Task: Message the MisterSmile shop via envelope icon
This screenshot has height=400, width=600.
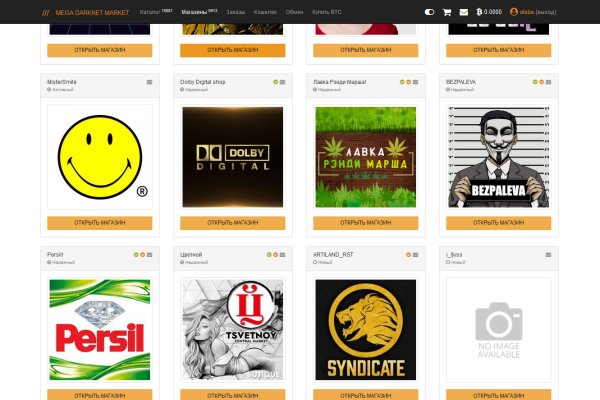Action: 150,82
